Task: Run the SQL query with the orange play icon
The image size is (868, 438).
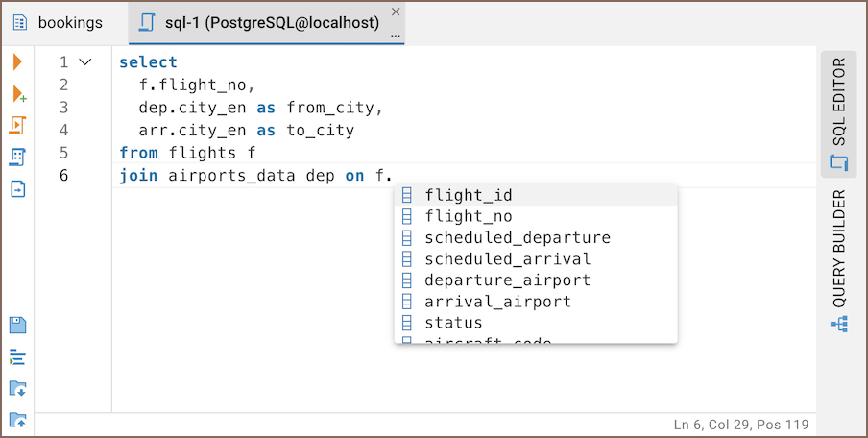Action: [x=17, y=62]
